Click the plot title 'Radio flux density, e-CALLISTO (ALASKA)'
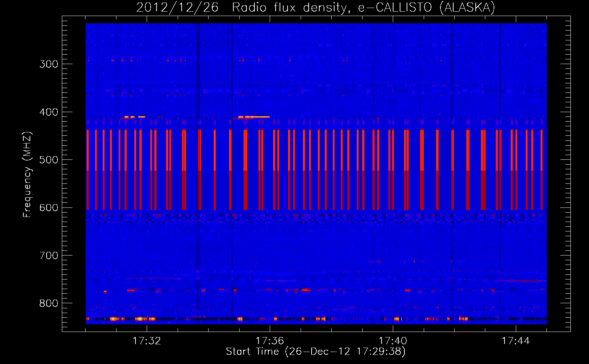This screenshot has height=364, width=589. click(x=363, y=8)
